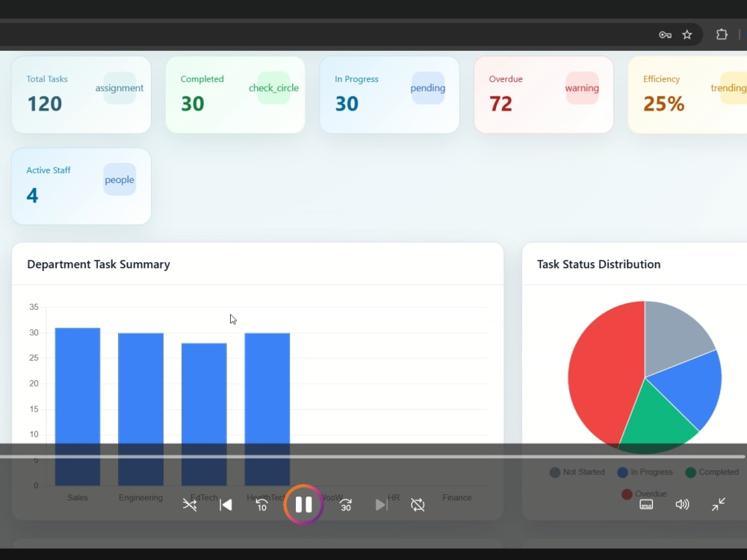Click the EdTech bar in department chart
The height and width of the screenshot is (560, 747).
pyautogui.click(x=204, y=414)
